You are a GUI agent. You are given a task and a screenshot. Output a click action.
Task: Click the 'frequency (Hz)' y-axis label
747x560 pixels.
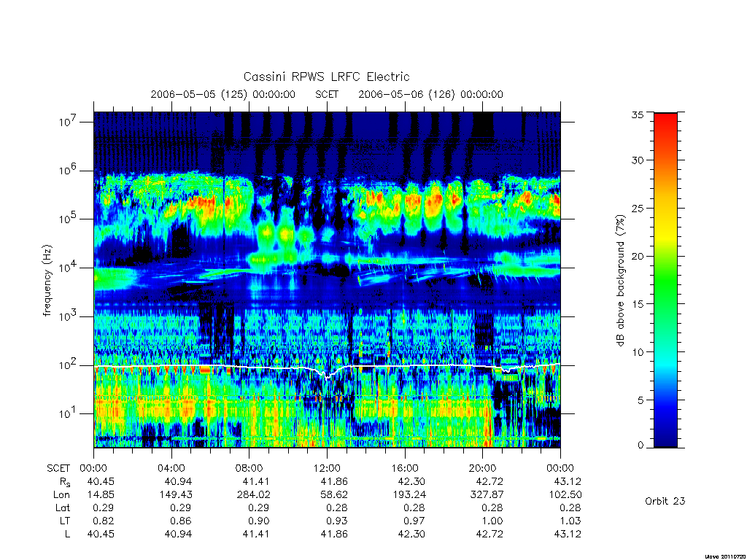click(x=47, y=280)
